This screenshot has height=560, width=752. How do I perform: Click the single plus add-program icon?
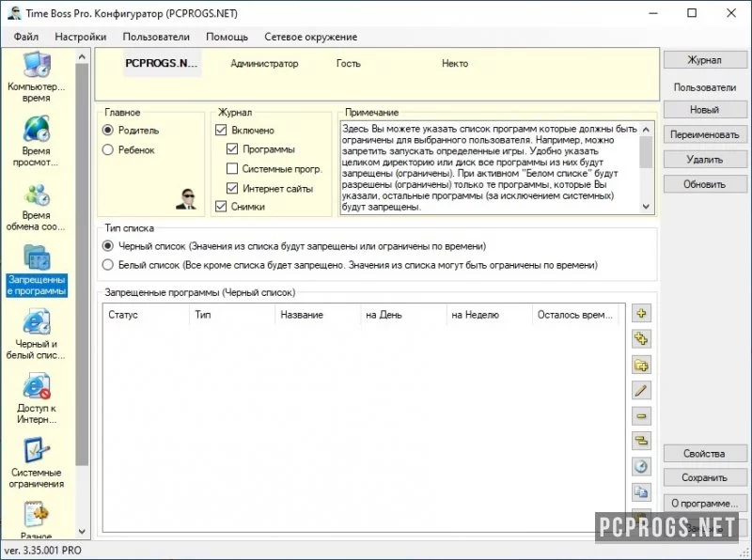click(641, 314)
